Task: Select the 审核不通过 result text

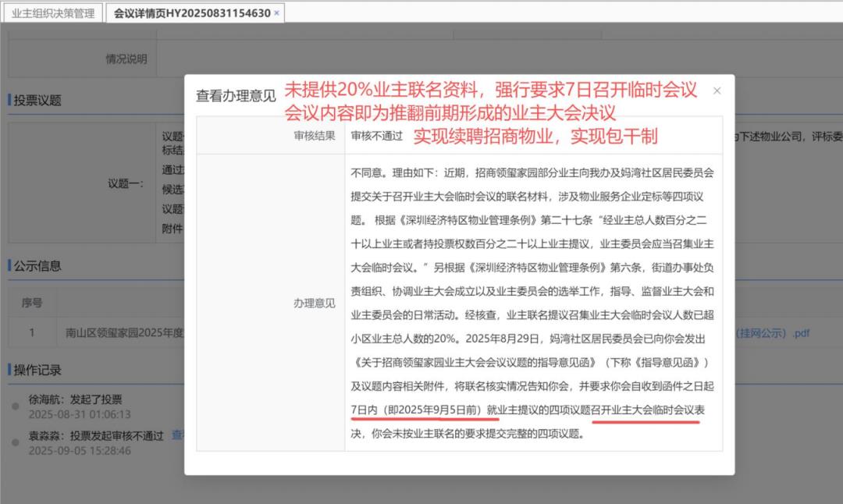Action: point(377,136)
